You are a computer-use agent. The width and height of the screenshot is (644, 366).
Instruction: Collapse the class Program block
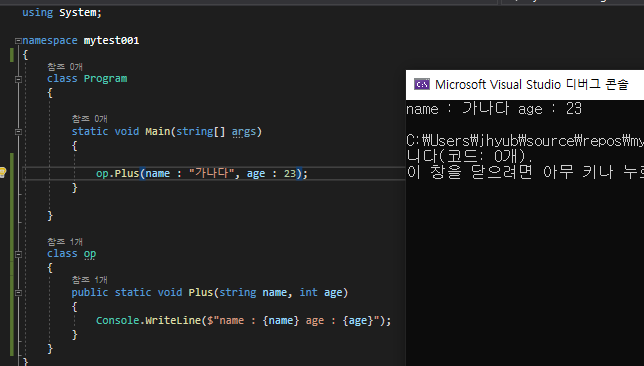pyautogui.click(x=18, y=79)
